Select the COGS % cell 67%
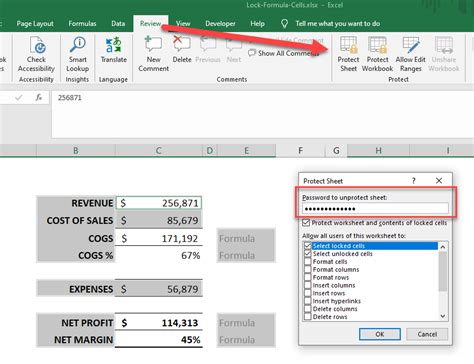 [x=159, y=255]
